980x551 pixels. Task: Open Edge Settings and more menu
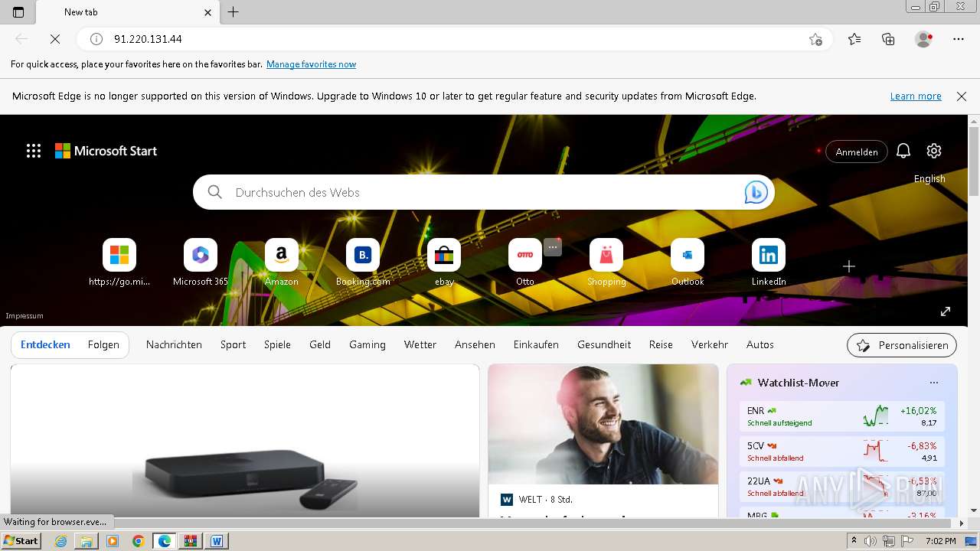tap(959, 39)
